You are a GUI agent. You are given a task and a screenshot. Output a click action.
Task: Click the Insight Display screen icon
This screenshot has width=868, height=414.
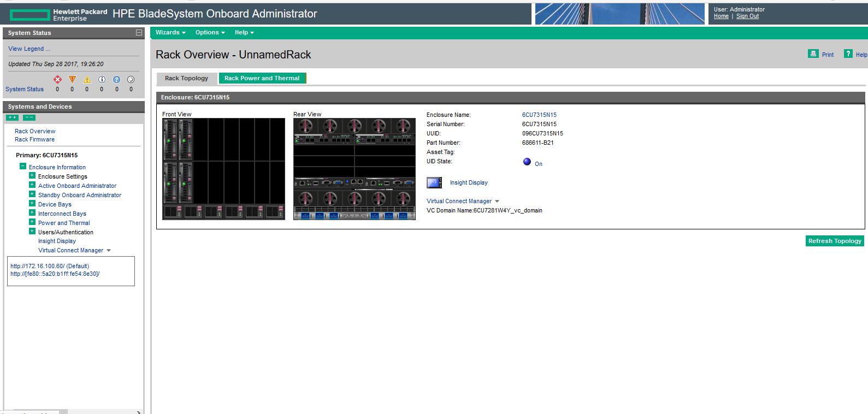point(434,182)
